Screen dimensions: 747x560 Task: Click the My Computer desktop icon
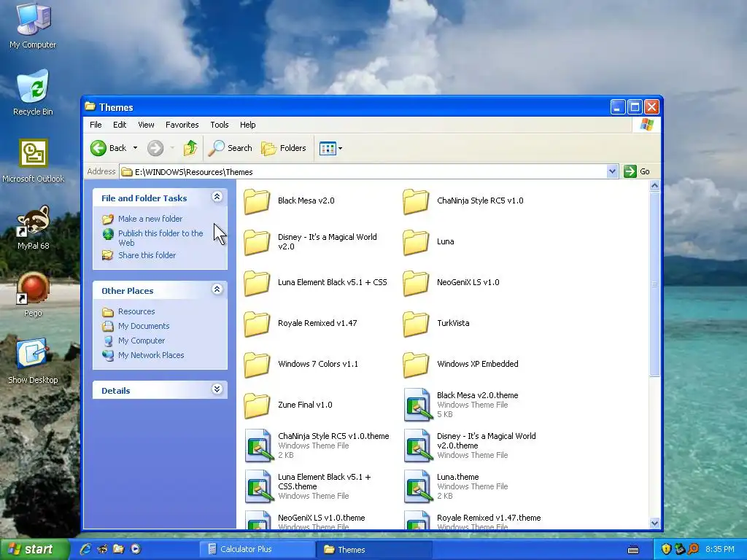coord(33,25)
